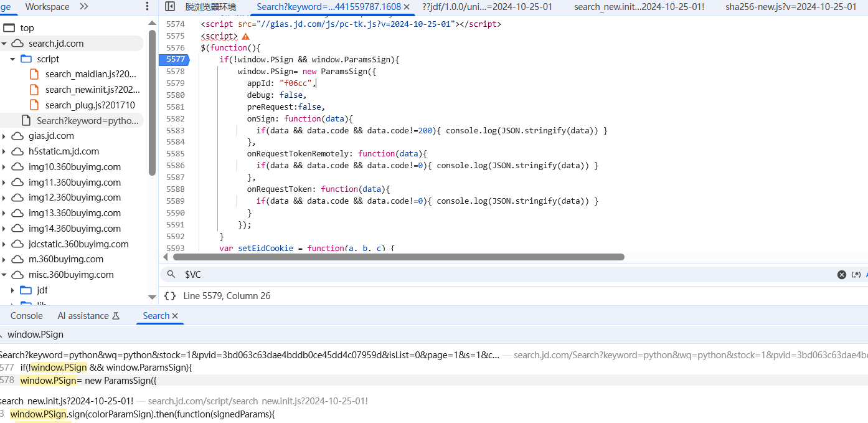Click the cloud icon for m.360buyimg.com
The width and height of the screenshot is (868, 423).
point(17,259)
